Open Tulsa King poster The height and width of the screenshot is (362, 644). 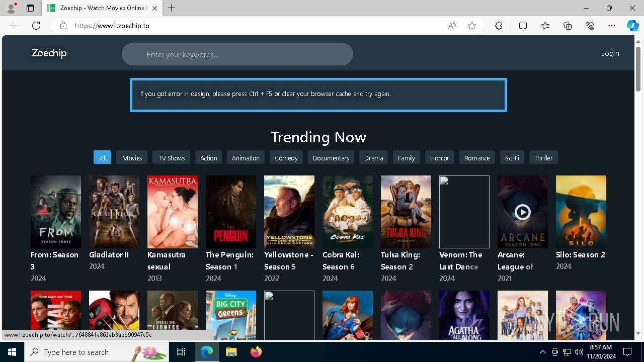click(406, 212)
